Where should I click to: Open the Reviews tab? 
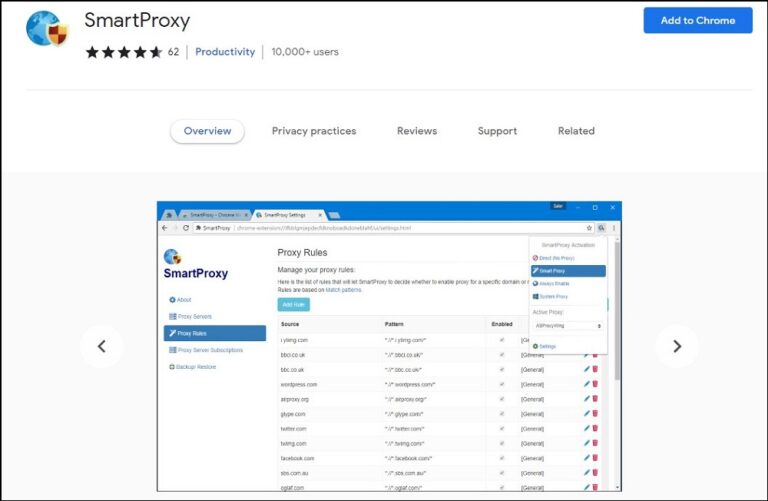[416, 131]
